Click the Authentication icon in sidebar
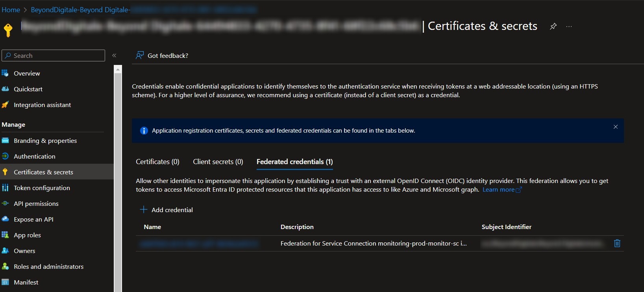This screenshot has width=644, height=292. tap(5, 156)
